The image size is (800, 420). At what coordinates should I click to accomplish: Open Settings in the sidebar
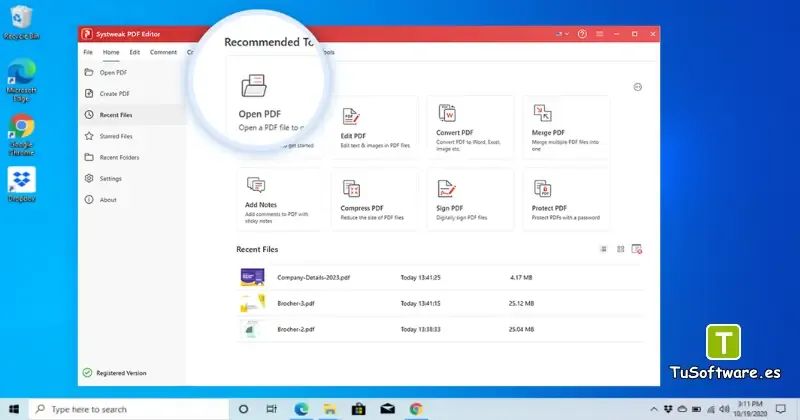[133, 179]
